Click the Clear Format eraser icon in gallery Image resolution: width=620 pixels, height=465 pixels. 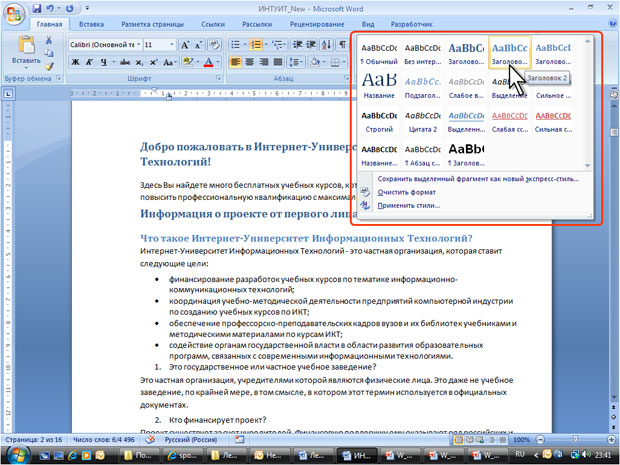pyautogui.click(x=365, y=192)
